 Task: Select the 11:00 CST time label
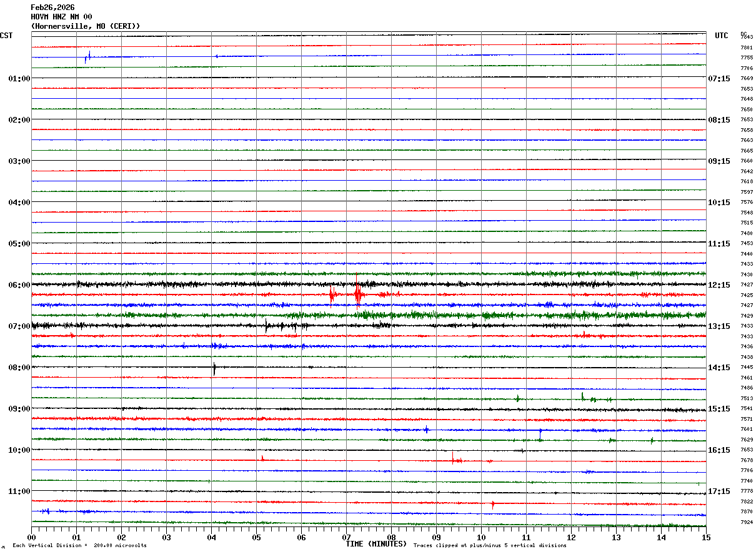(19, 491)
